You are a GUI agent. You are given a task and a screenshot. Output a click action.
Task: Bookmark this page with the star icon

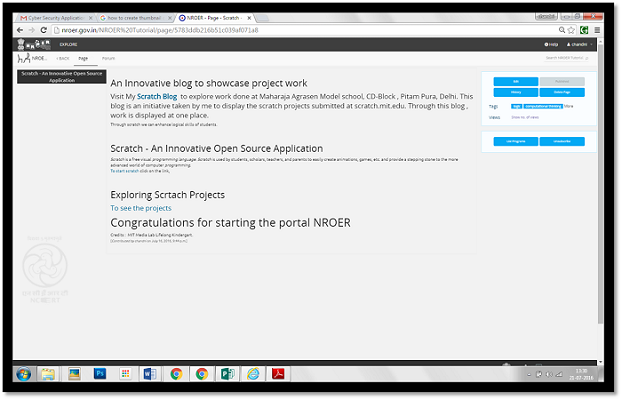(571, 30)
